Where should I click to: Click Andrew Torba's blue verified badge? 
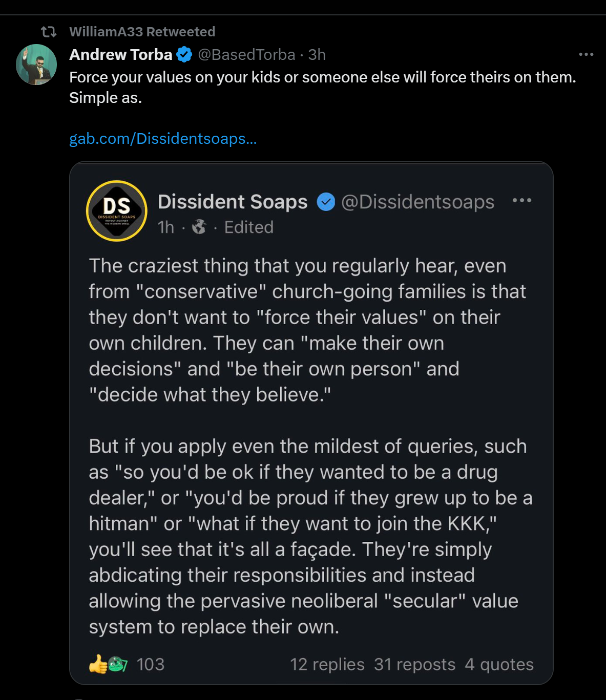click(x=184, y=55)
